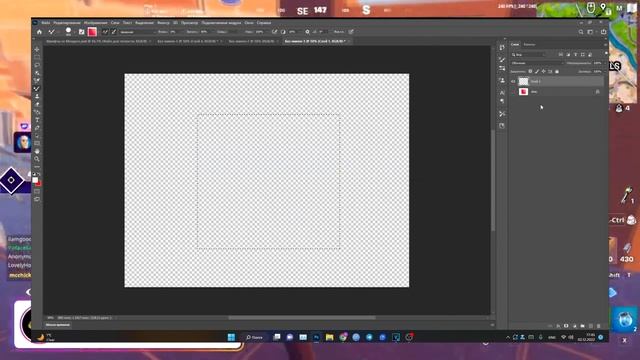Viewport: 640px width, 360px height.
Task: Click the taskbar Search button
Action: pyautogui.click(x=255, y=337)
